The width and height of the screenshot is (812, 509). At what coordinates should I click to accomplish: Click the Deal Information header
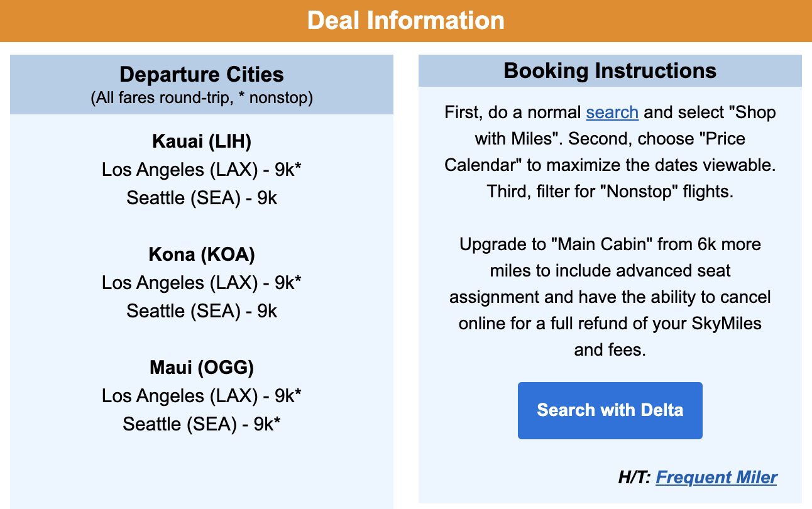(x=405, y=20)
